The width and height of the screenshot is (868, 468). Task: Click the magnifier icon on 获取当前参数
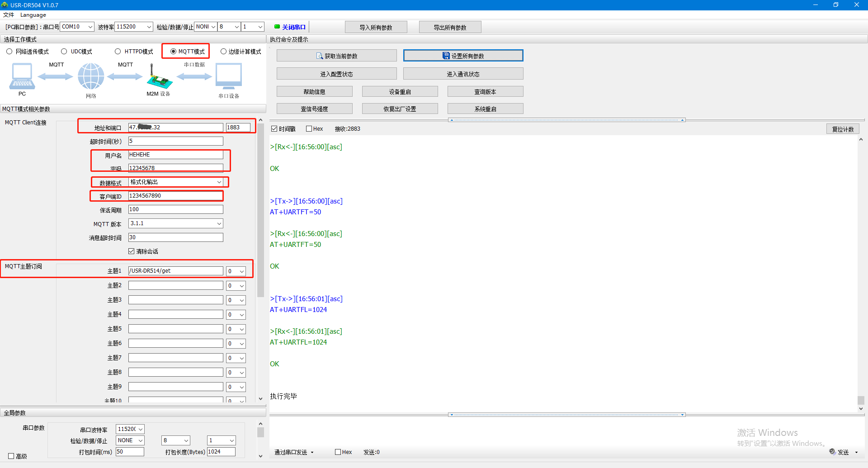tap(320, 56)
